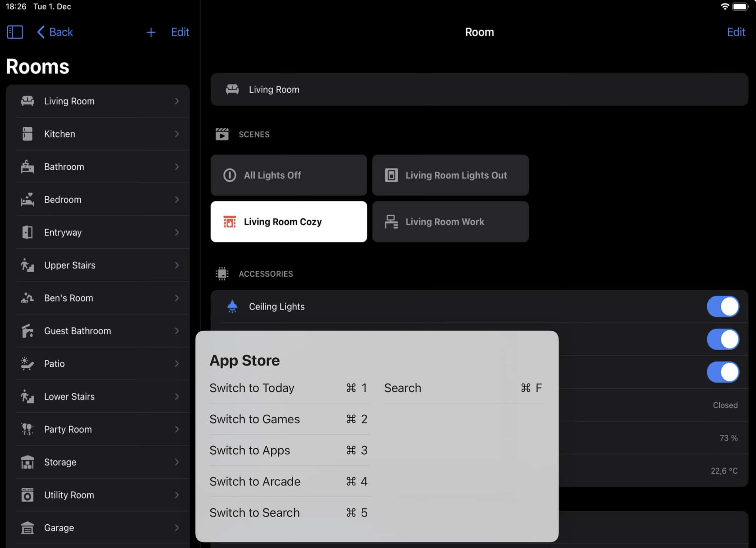Open the Patio row chevron
756x548 pixels.
click(x=177, y=364)
